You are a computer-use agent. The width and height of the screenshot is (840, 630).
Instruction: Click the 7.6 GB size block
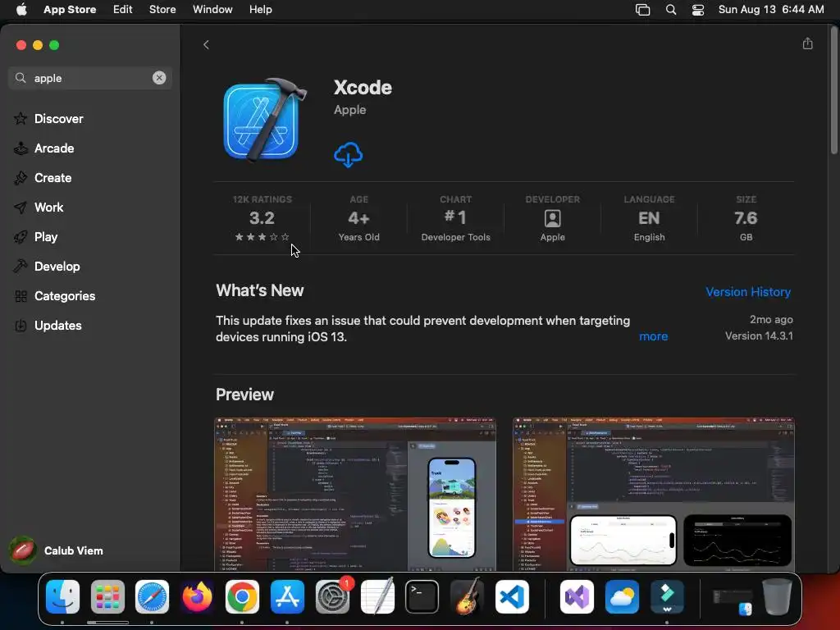(x=746, y=218)
